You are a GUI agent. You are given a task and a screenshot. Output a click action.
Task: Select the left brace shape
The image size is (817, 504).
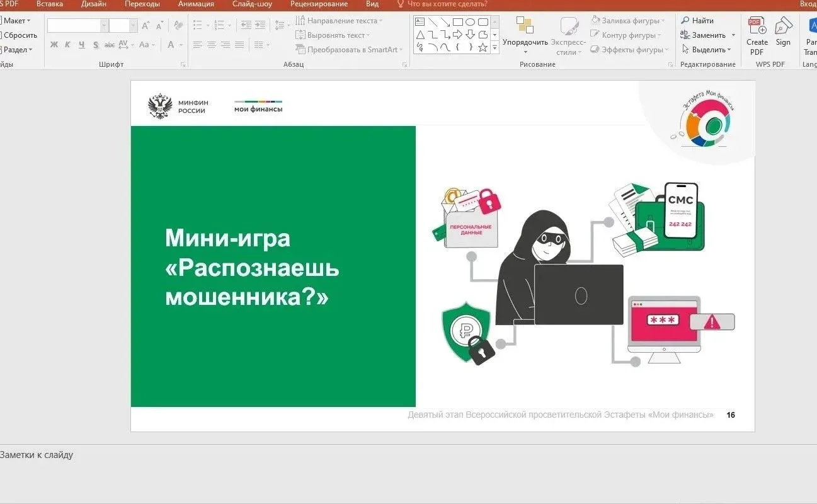[457, 47]
